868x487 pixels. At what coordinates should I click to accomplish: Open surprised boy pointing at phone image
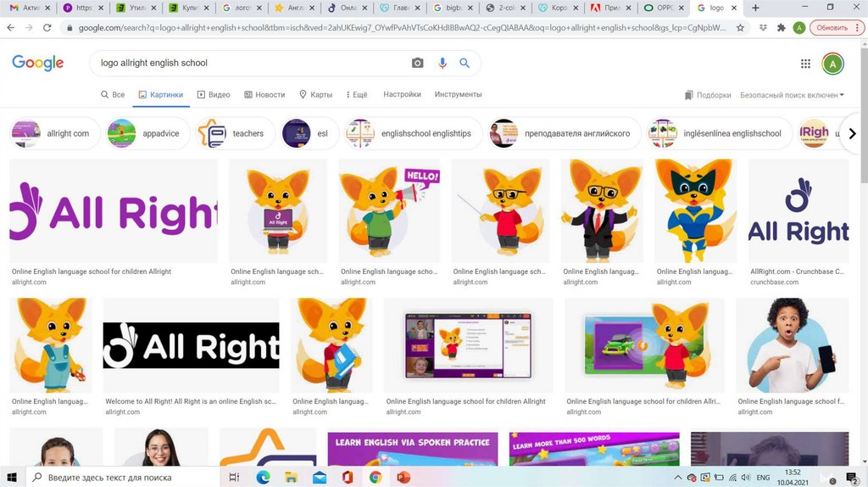tap(792, 345)
